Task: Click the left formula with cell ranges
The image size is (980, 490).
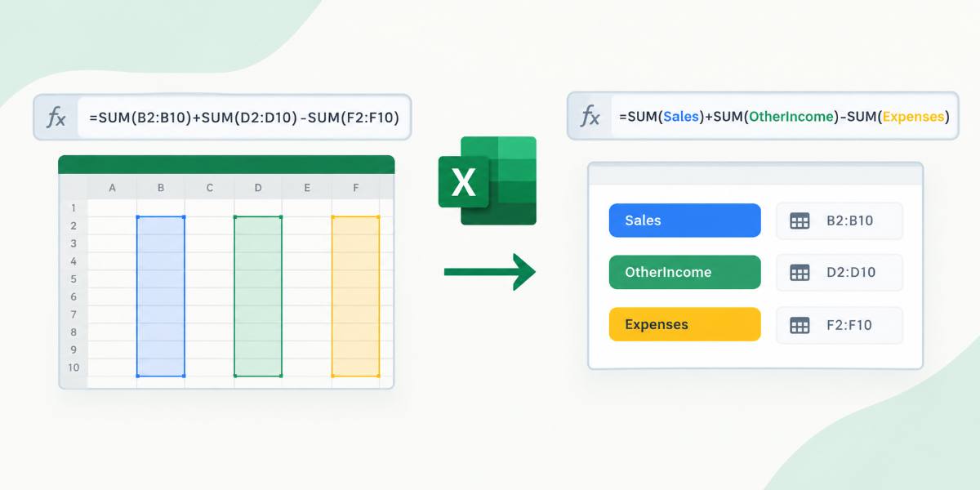Action: click(243, 118)
